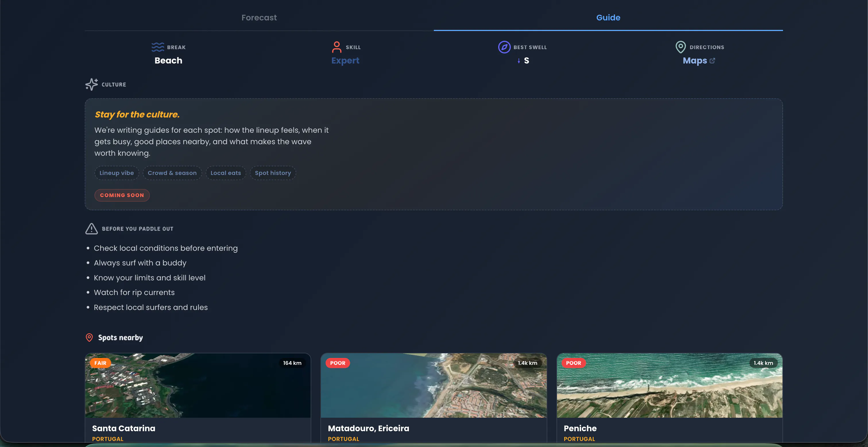The width and height of the screenshot is (868, 447).
Task: Select the Local eats chip
Action: point(226,173)
